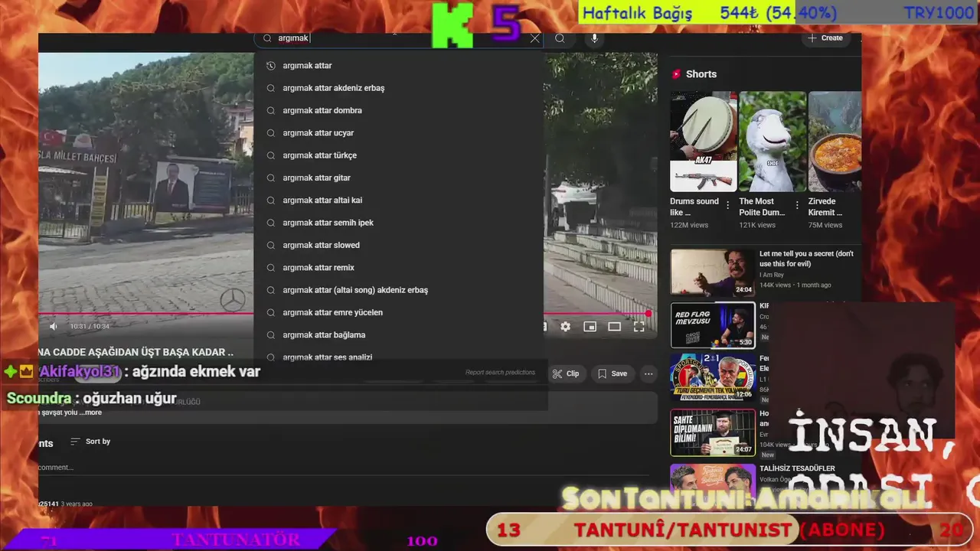Open the 'Red Flag Mevzusu' video thumbnail
The width and height of the screenshot is (980, 551).
(x=713, y=325)
